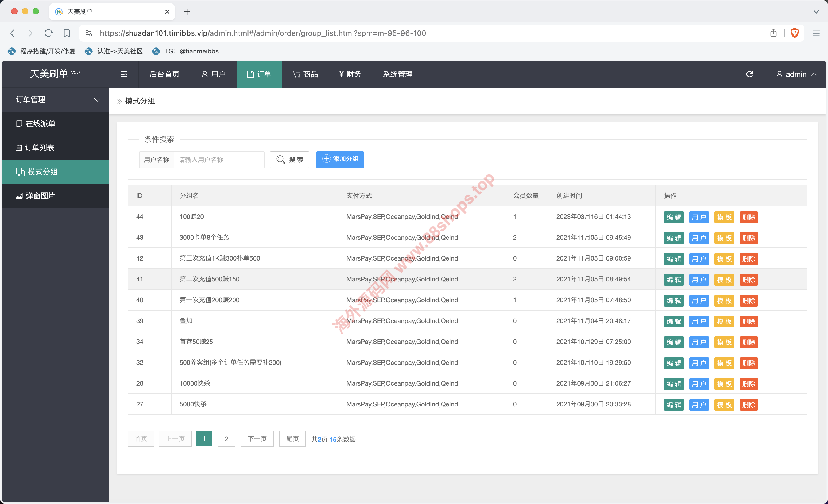
Task: Click the site settings icon in the address bar
Action: pos(89,33)
